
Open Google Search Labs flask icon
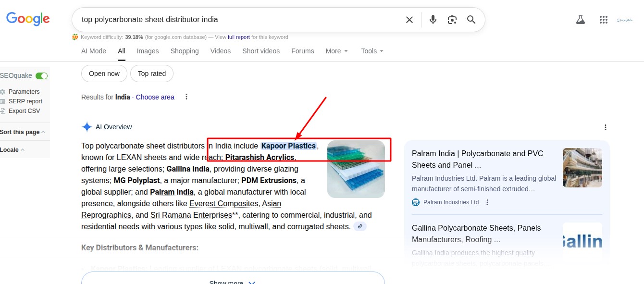(581, 19)
